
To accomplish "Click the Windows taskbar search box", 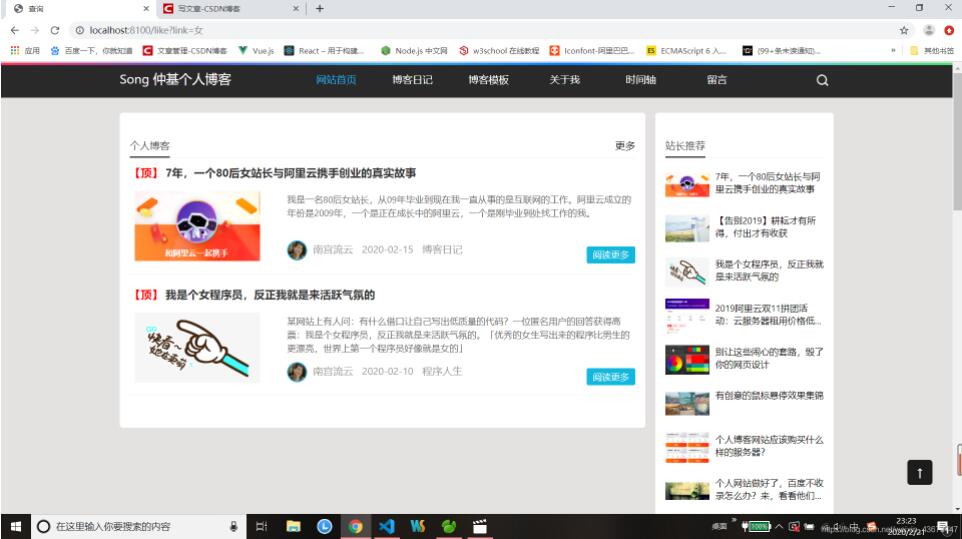I will (x=138, y=526).
